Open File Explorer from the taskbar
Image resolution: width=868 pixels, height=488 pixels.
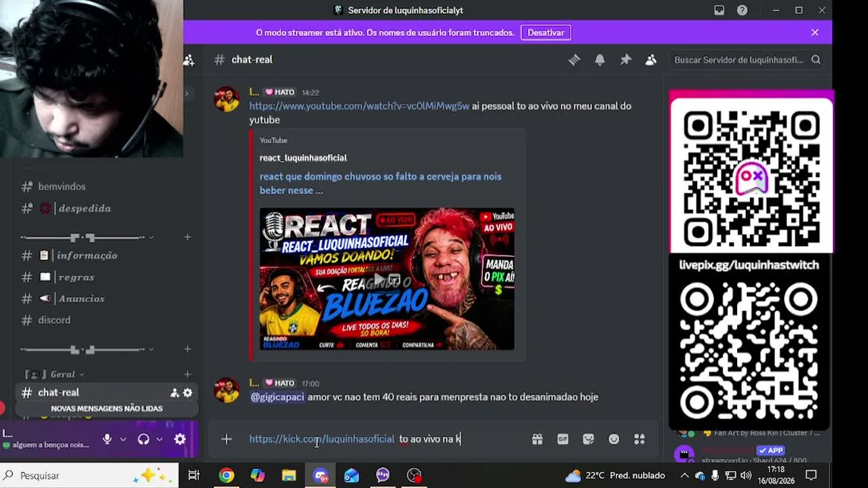click(x=289, y=476)
